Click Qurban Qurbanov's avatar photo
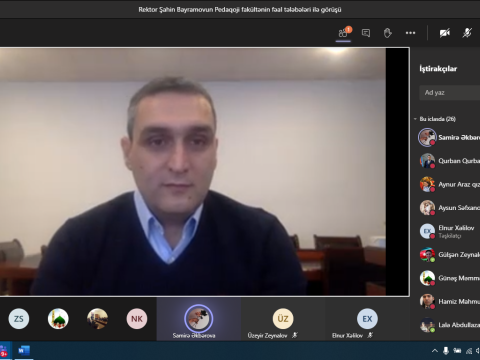Screen dimensions: 480x360 click(427, 161)
